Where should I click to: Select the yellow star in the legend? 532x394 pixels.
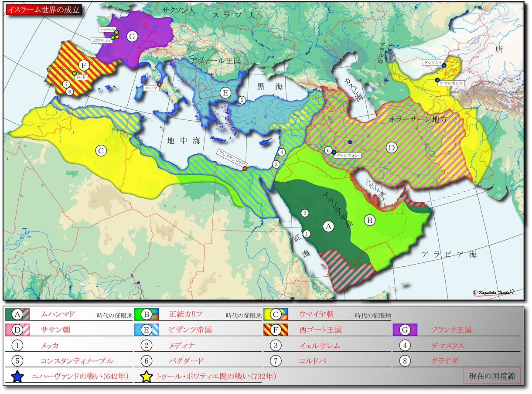pos(147,377)
